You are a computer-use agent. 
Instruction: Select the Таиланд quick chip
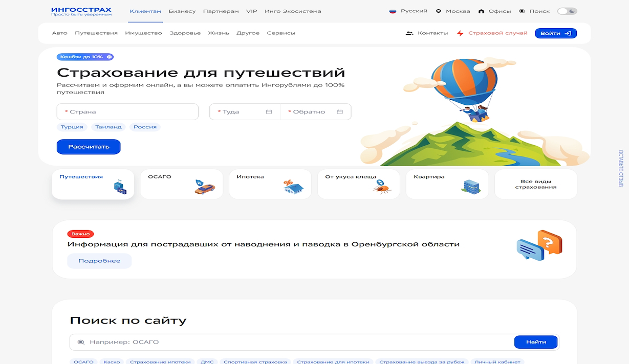coord(108,127)
